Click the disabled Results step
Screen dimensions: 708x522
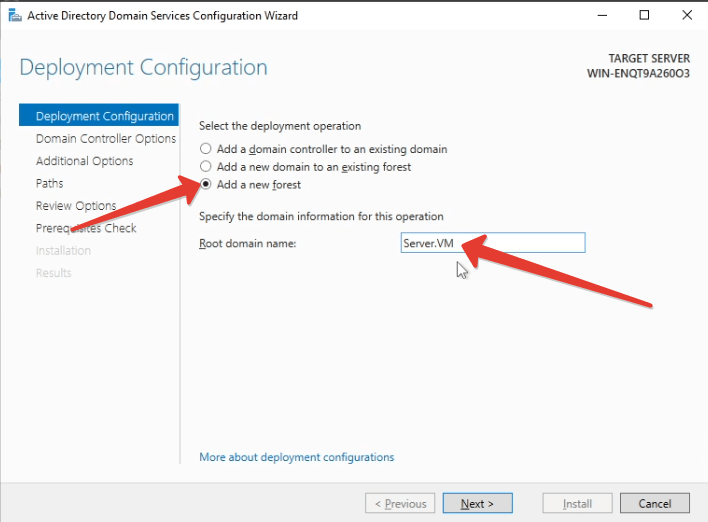click(53, 273)
